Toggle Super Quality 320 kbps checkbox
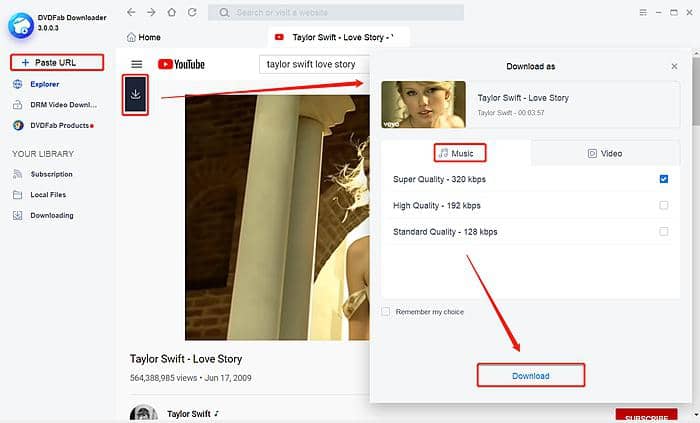 point(663,179)
